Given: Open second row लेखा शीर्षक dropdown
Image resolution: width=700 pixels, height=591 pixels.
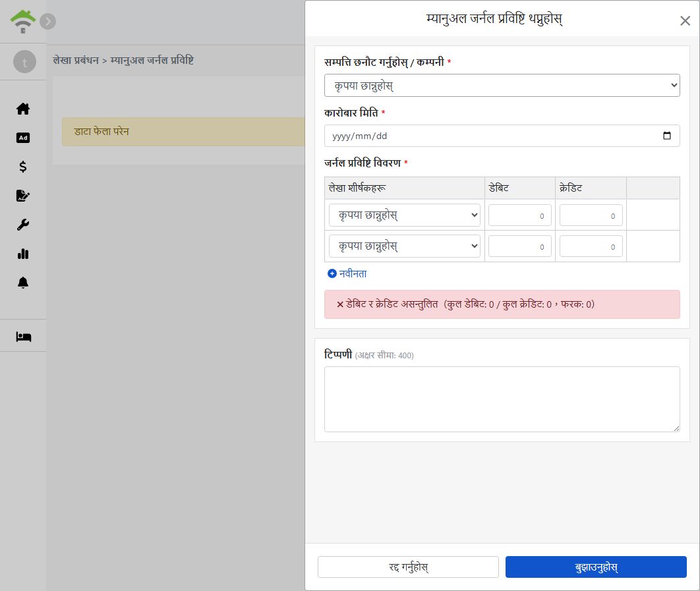Looking at the screenshot, I should (405, 246).
